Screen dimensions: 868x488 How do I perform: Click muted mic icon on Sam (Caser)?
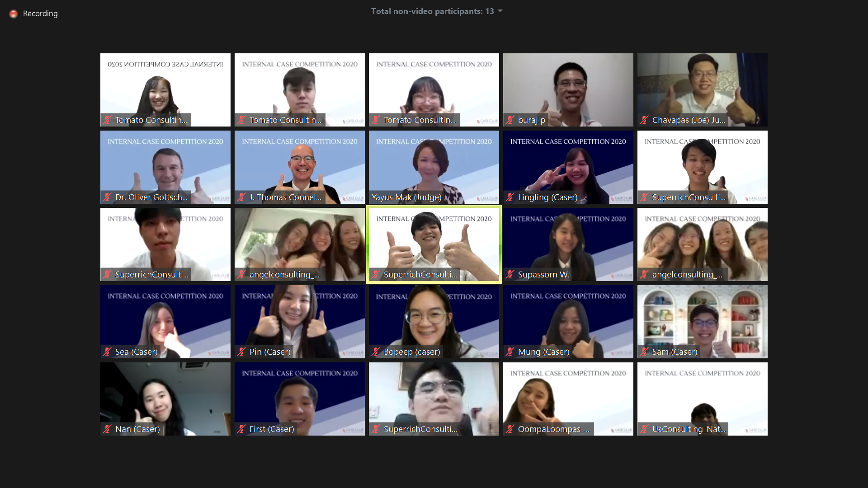[x=644, y=352]
